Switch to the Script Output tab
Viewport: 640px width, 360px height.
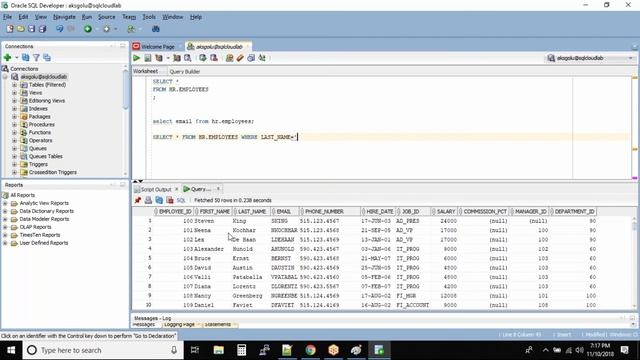(156, 189)
